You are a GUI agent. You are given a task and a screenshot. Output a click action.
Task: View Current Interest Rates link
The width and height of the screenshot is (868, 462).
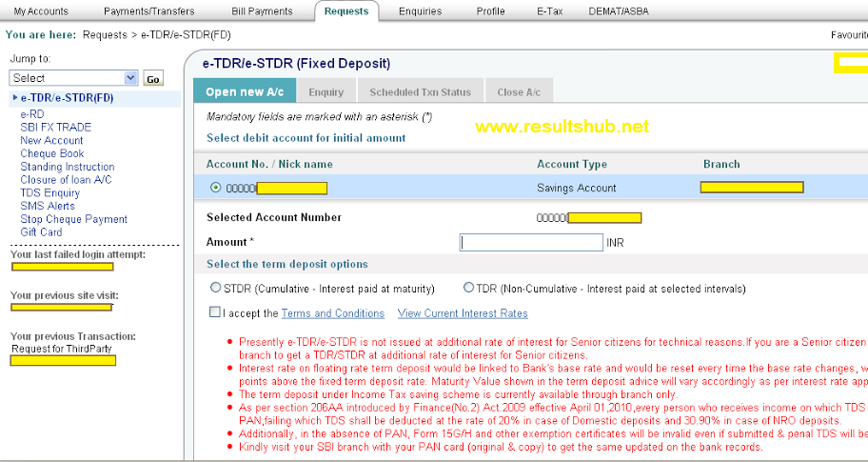[x=463, y=313]
